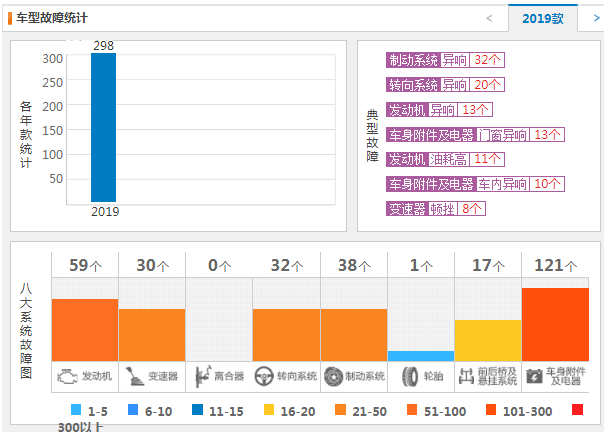
Task: Click the 八大系统故障图 vertical label
Action: 26,331
